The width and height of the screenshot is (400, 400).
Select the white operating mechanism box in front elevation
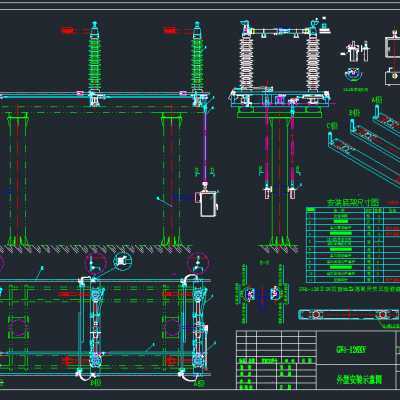[x=208, y=204]
